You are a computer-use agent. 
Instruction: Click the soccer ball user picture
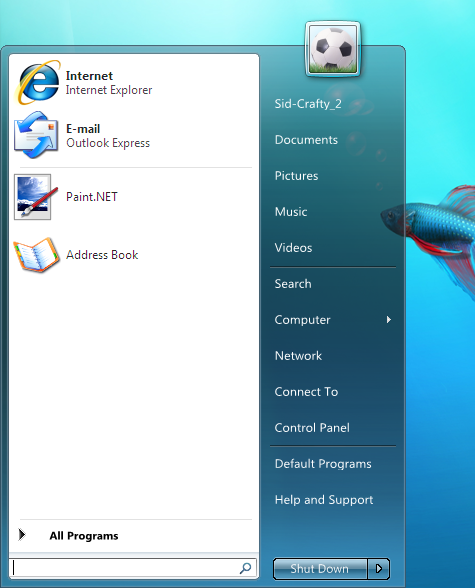[x=333, y=49]
